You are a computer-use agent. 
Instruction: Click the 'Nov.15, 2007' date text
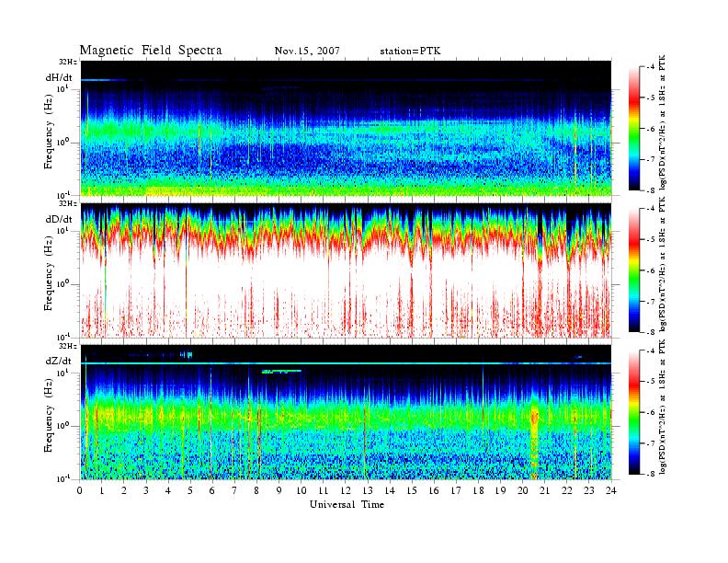pyautogui.click(x=307, y=52)
